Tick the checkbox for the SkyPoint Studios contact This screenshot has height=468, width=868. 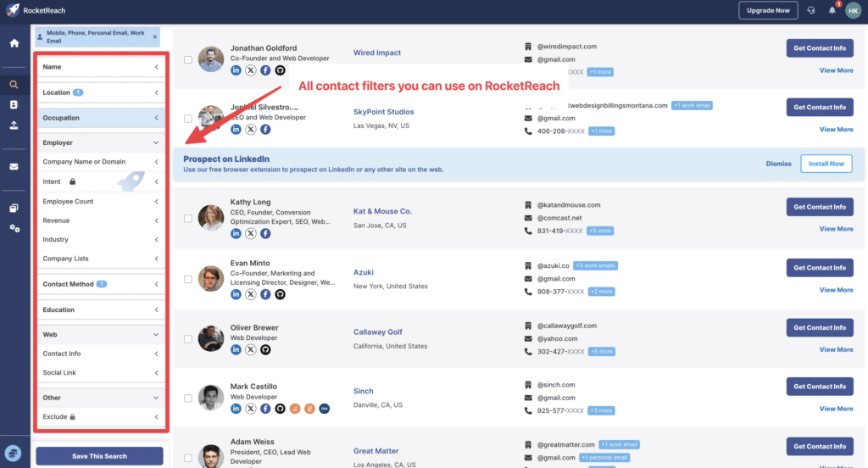point(188,119)
